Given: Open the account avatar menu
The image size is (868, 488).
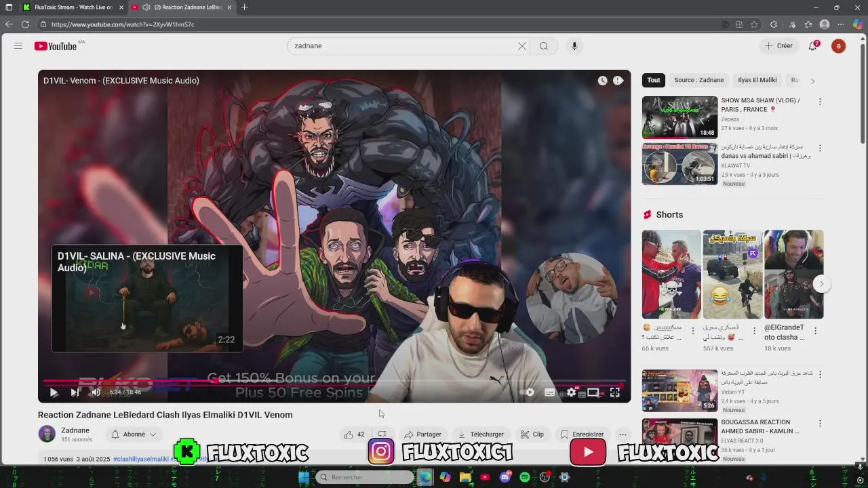Looking at the screenshot, I should click(839, 46).
